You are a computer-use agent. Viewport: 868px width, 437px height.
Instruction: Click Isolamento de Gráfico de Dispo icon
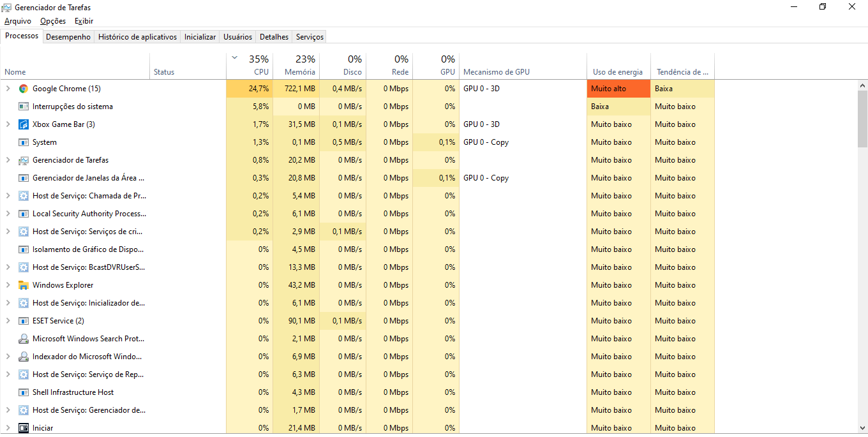click(x=24, y=249)
